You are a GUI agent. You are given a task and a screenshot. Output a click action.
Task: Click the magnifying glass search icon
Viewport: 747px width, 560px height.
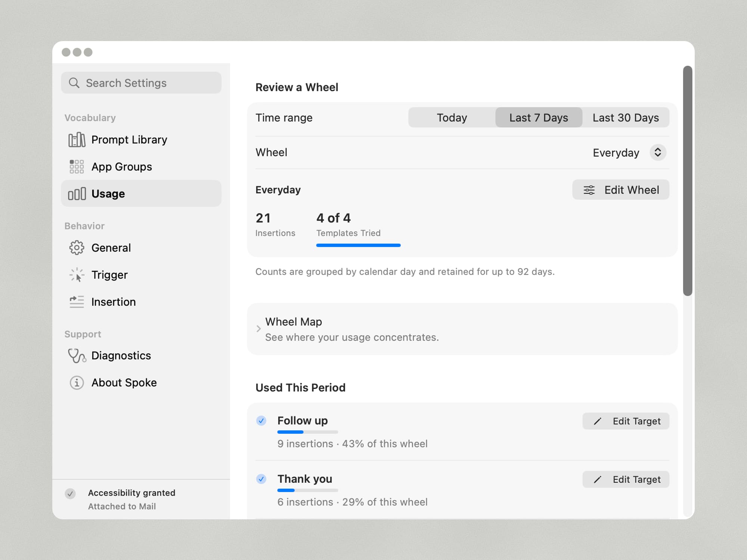click(74, 83)
